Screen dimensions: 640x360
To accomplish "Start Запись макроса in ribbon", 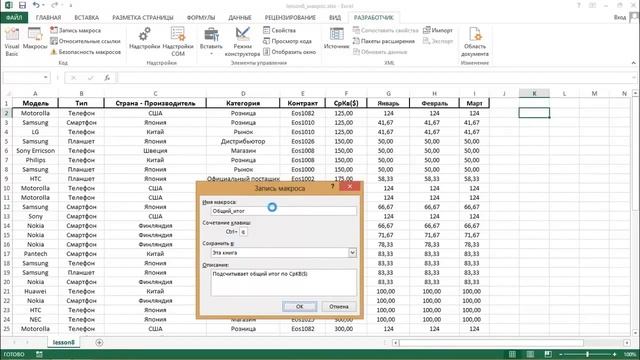I will (76, 30).
